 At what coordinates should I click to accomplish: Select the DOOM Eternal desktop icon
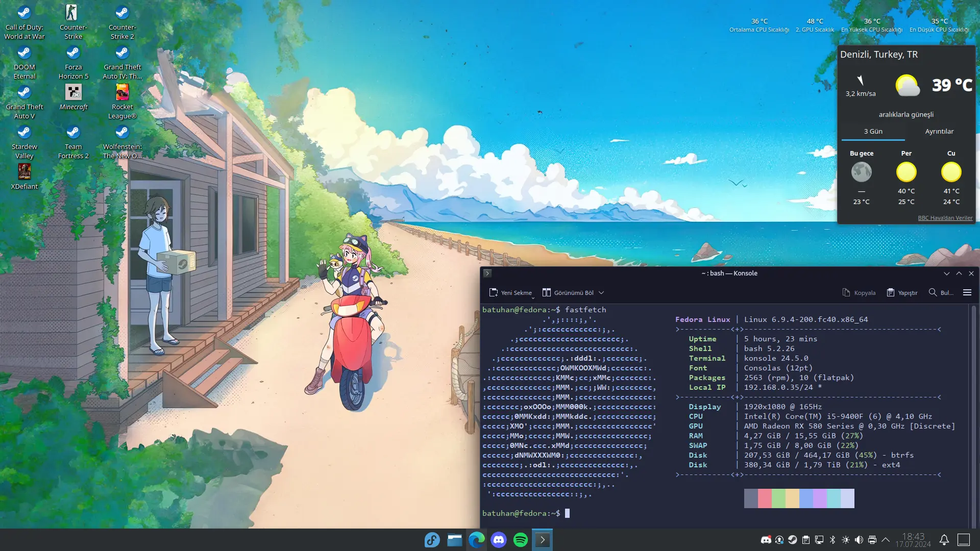click(x=24, y=62)
